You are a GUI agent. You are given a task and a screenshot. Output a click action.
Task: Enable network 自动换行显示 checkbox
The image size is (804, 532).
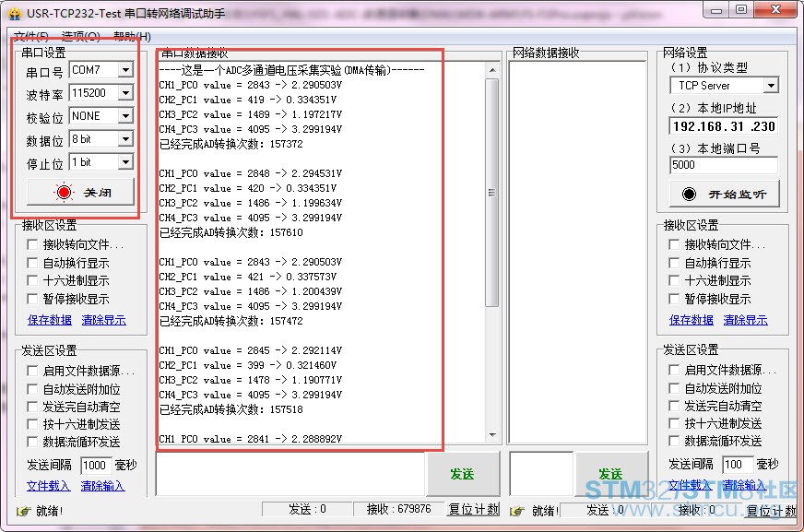674,263
